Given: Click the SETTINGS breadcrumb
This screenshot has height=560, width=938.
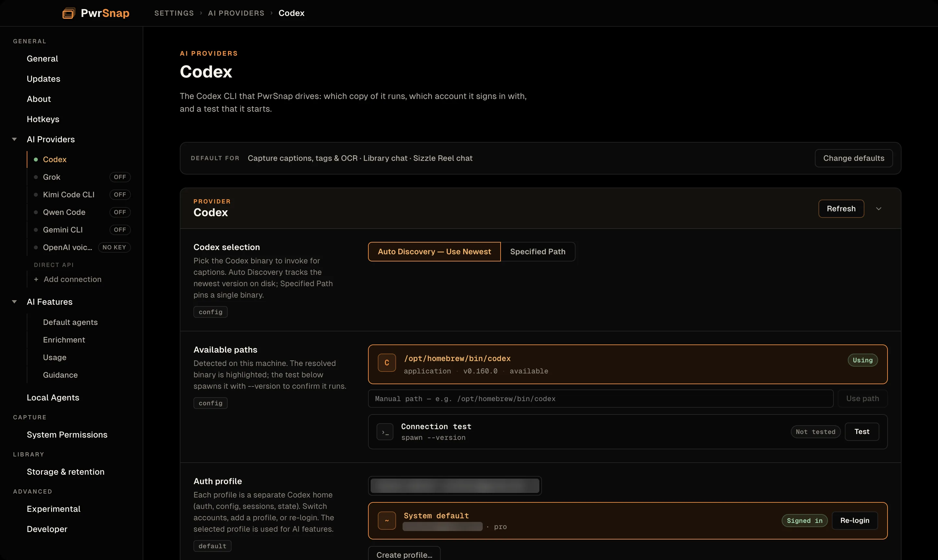Looking at the screenshot, I should pyautogui.click(x=174, y=13).
